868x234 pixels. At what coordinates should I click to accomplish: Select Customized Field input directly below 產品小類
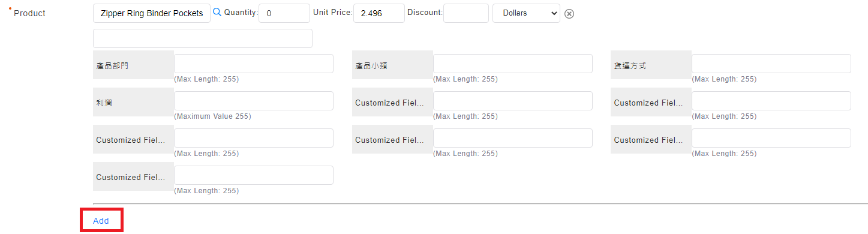[513, 101]
